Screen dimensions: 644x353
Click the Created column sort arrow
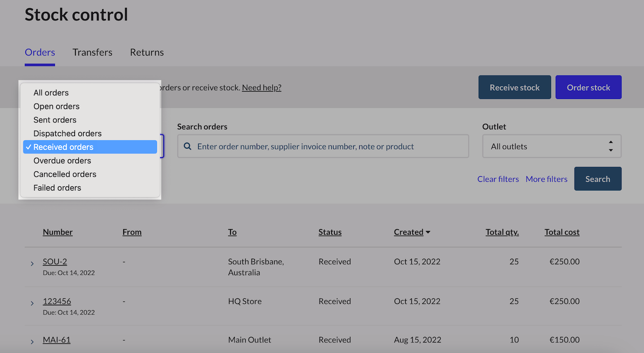point(428,232)
